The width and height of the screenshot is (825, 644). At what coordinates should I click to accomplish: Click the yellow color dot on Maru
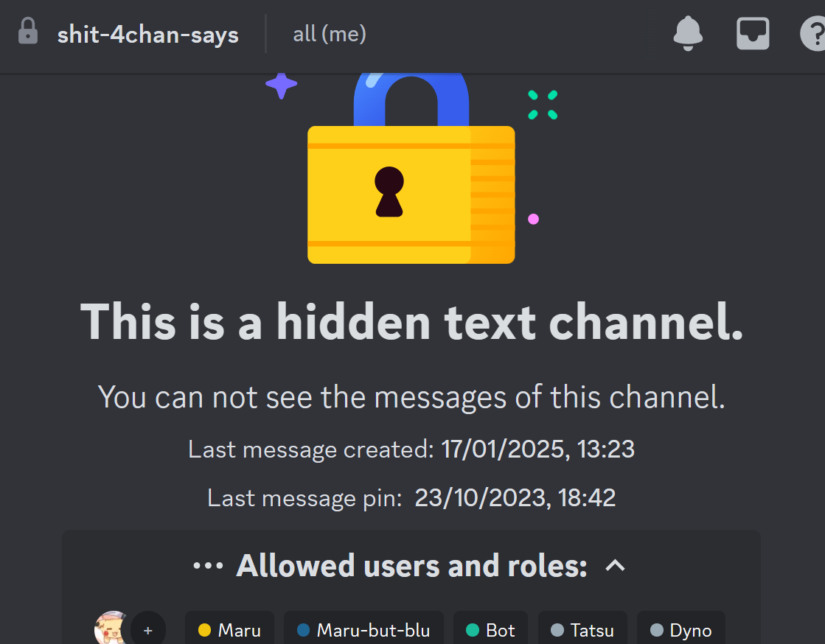204,630
